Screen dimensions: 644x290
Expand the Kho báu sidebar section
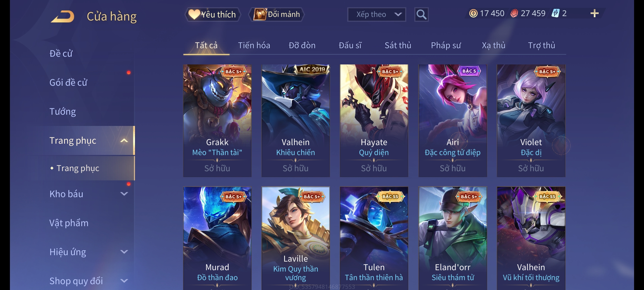point(124,194)
